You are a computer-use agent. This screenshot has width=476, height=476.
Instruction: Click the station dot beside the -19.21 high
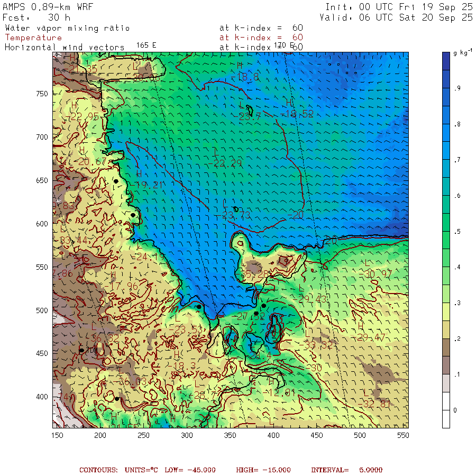(116, 181)
